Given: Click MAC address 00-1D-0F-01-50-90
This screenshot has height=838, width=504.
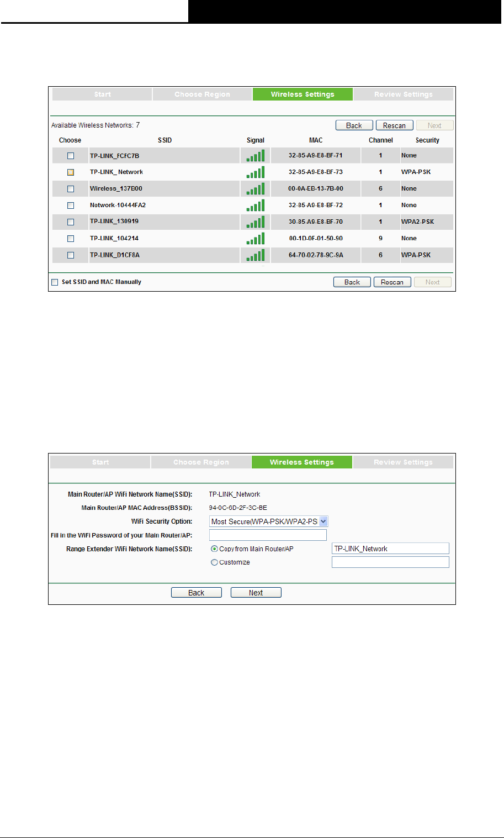Looking at the screenshot, I should pyautogui.click(x=316, y=239).
